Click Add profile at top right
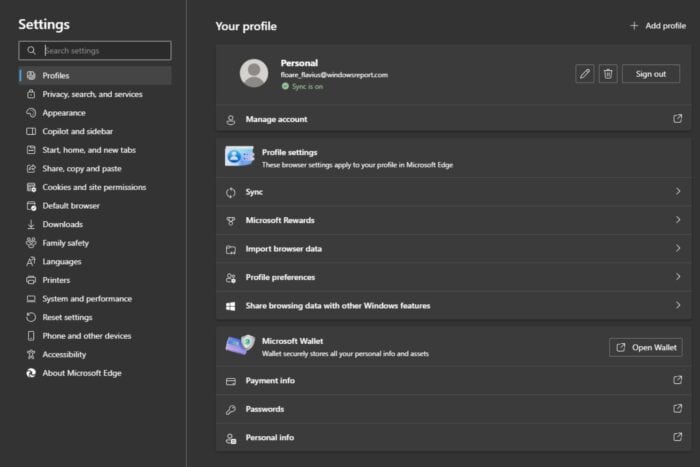Image resolution: width=700 pixels, height=467 pixels. click(658, 26)
